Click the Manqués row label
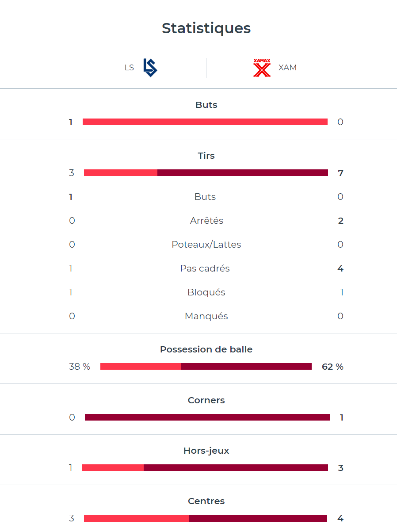397x532 pixels. (206, 316)
